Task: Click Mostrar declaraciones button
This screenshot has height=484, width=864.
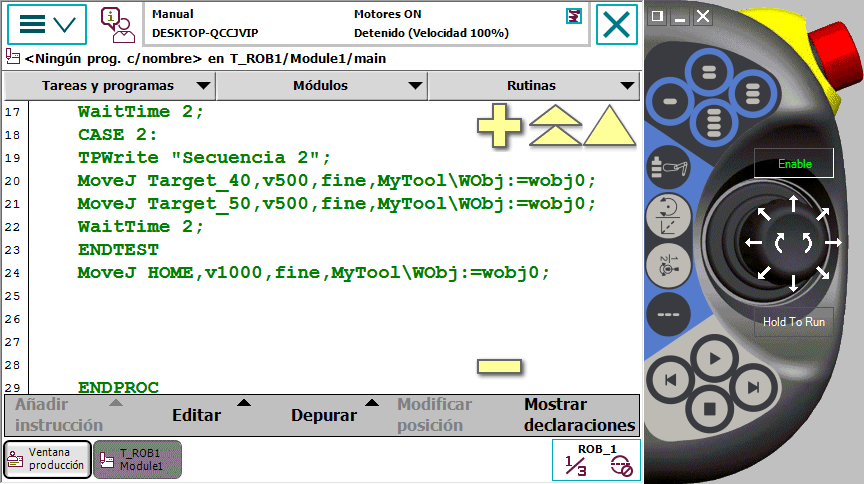Action: pos(579,415)
